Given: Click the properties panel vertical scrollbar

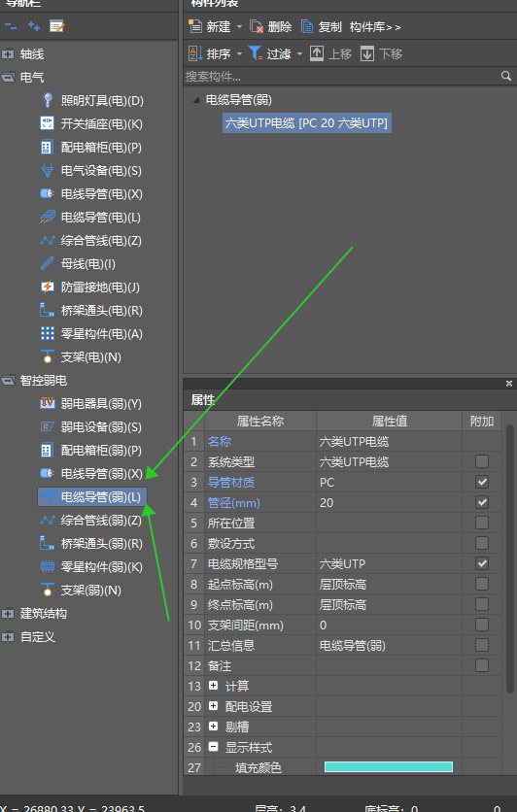Looking at the screenshot, I should click(510, 559).
